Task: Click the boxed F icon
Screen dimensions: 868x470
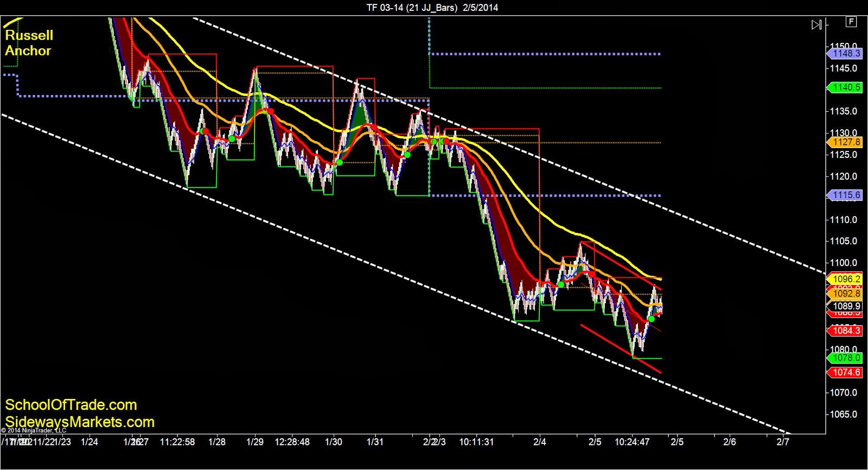Action: tap(851, 22)
